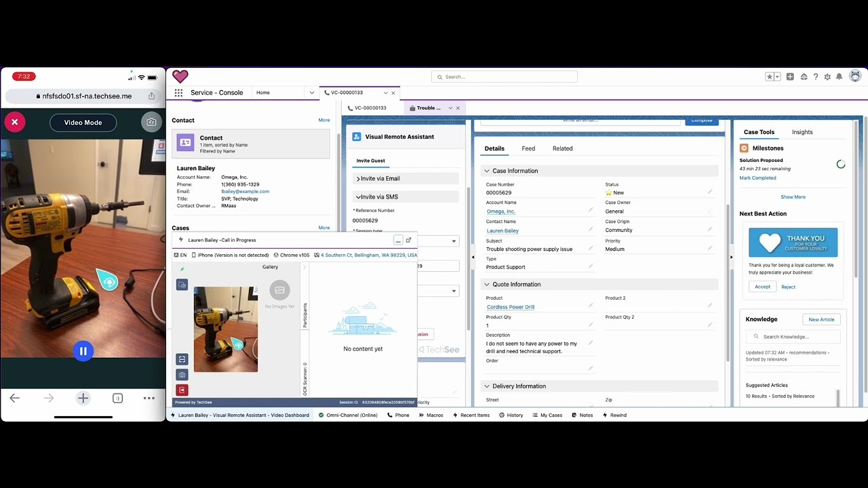Open the History utility item
Viewport: 868px width, 488px height.
point(511,415)
